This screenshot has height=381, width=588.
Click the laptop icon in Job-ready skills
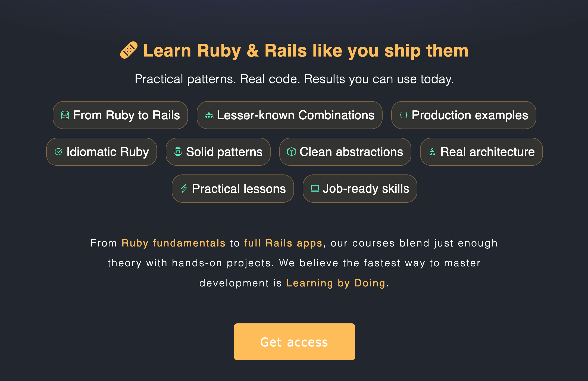tap(315, 189)
